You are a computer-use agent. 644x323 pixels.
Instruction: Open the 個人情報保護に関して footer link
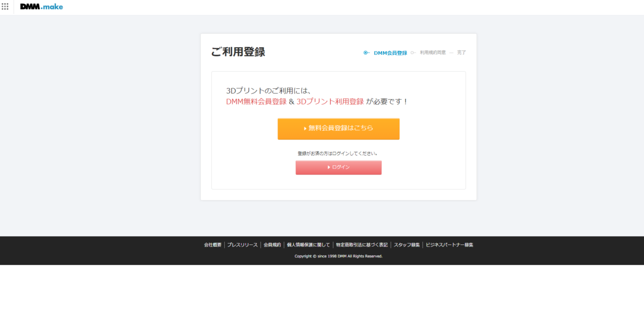pyautogui.click(x=308, y=245)
